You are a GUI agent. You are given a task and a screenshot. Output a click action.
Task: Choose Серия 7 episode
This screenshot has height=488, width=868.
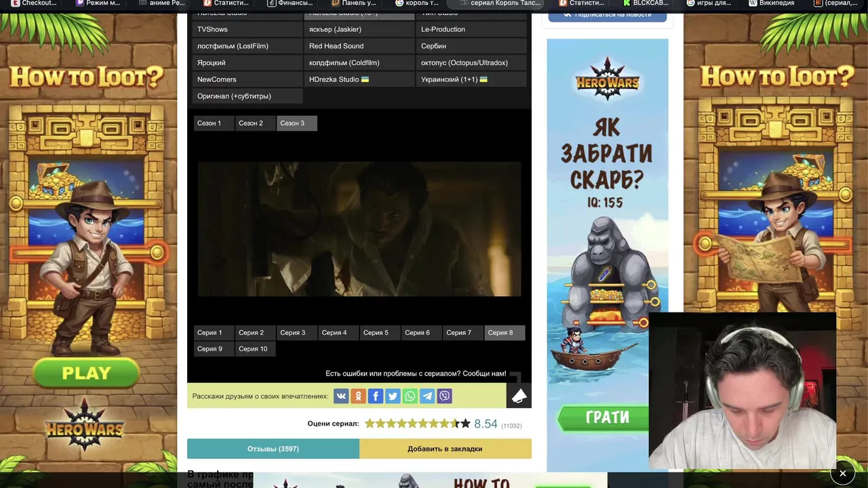point(462,333)
